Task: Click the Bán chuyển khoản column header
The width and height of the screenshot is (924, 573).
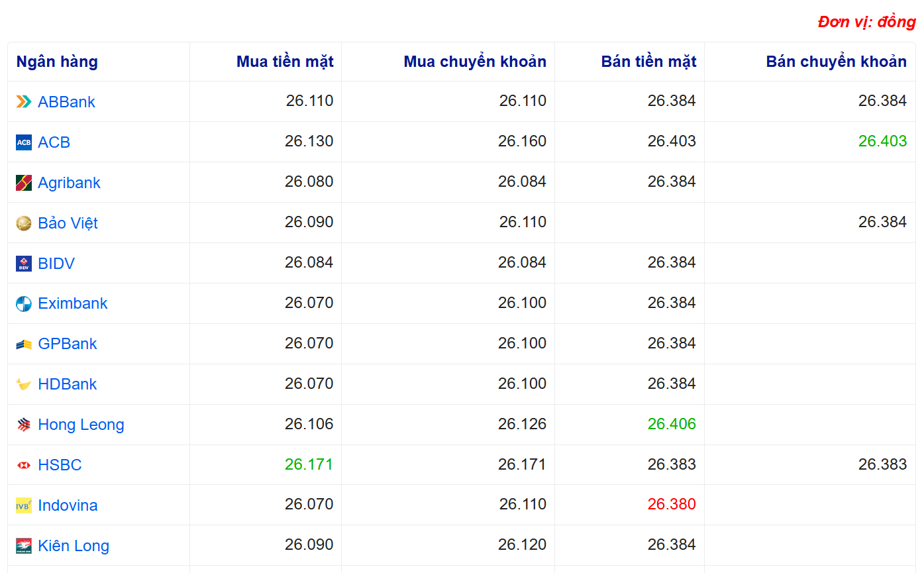Action: click(836, 62)
